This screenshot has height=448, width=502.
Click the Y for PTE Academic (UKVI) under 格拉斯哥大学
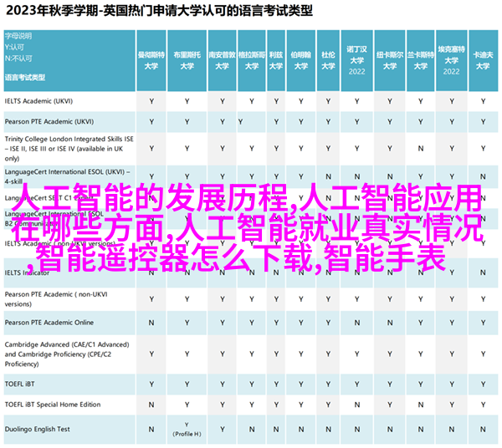click(240, 122)
